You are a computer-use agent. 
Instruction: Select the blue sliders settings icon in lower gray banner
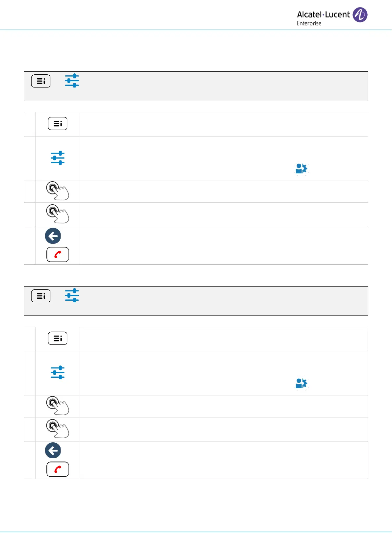click(72, 295)
